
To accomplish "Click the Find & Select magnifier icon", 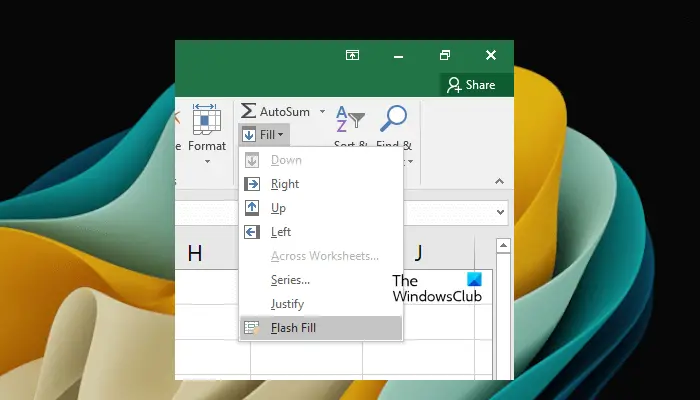I will click(393, 118).
